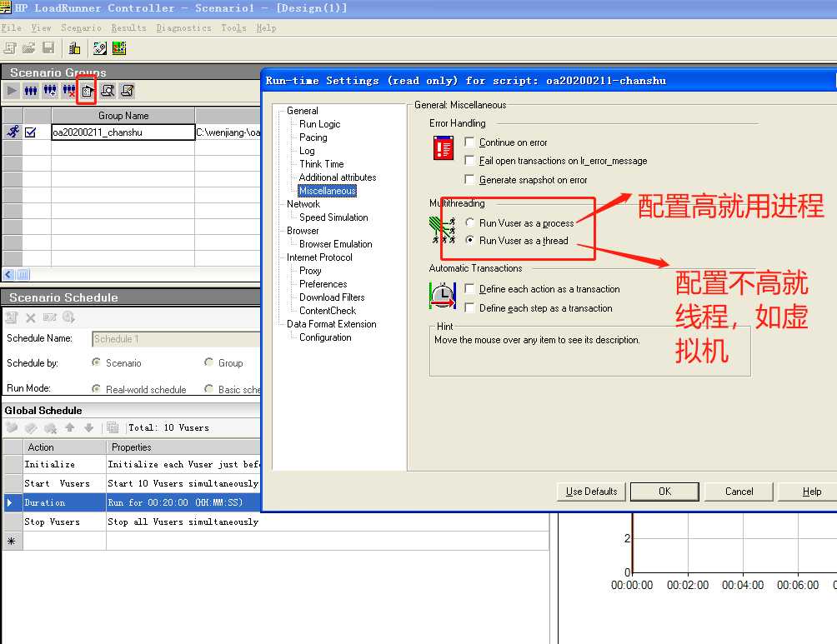The image size is (837, 644).
Task: Enable the Continue on error checkbox
Action: [469, 142]
